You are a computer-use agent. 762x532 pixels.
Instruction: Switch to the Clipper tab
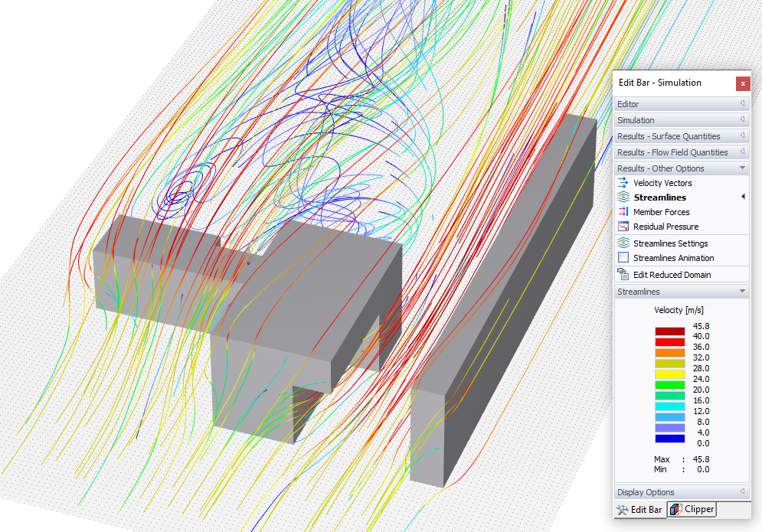pos(692,509)
